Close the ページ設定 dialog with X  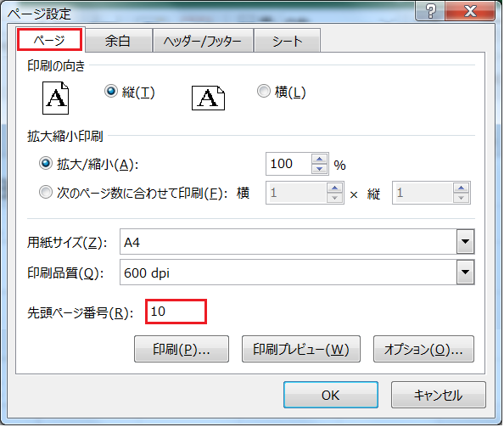coord(470,11)
